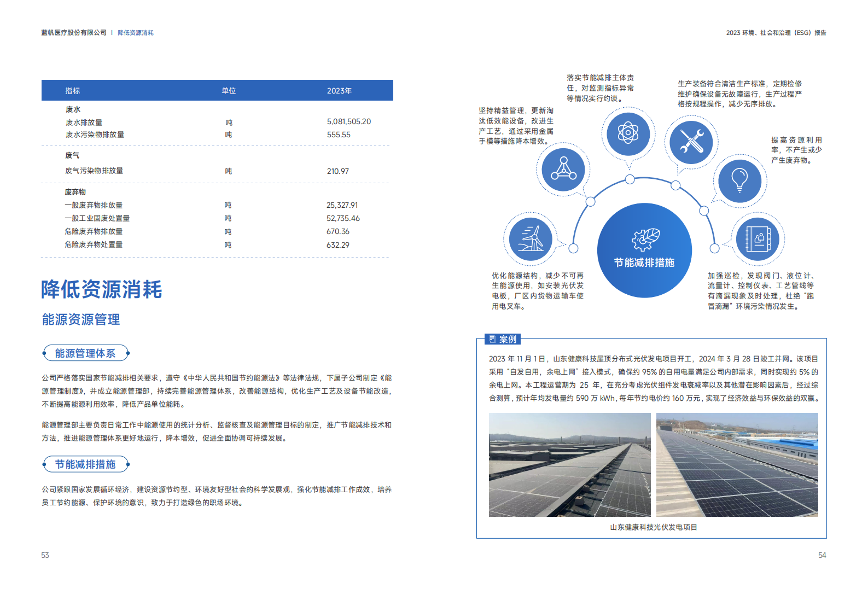Click the 案例 label document icon
Screen dimensions: 868x589
coord(492,339)
